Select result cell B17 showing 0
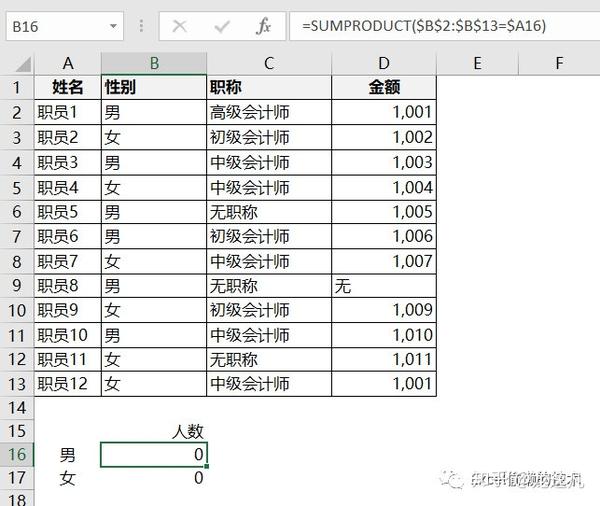This screenshot has height=506, width=600. coord(154,478)
